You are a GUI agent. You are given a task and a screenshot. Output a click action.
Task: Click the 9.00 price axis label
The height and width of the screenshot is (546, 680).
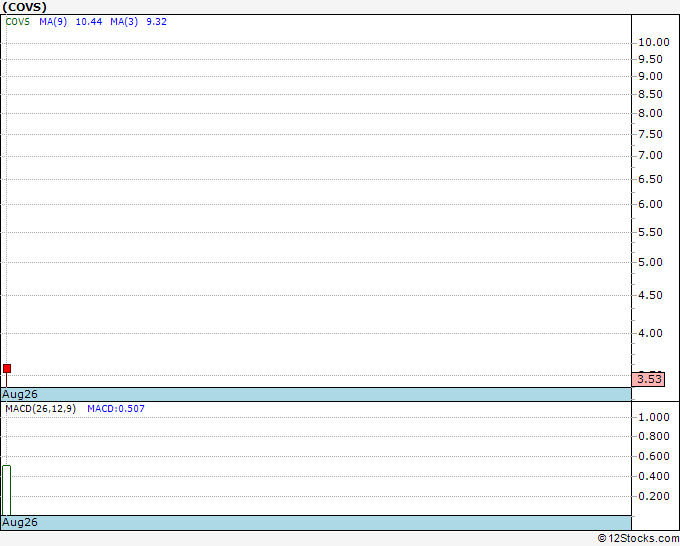(x=650, y=76)
